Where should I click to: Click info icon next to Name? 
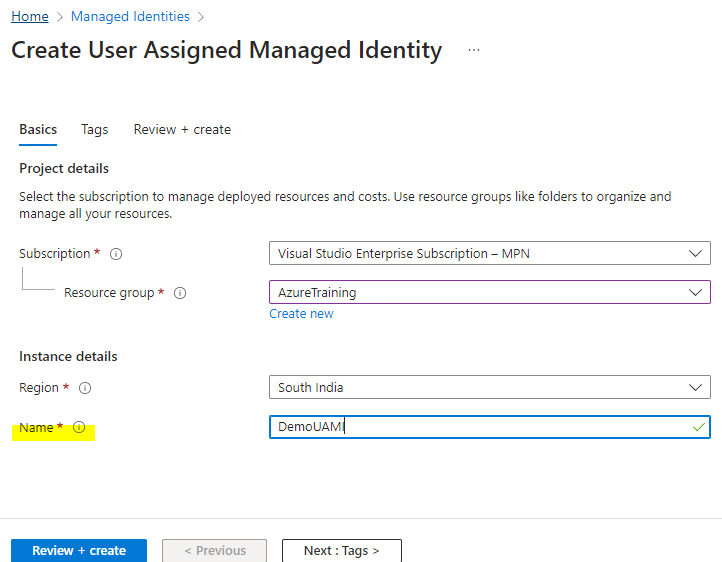click(79, 427)
